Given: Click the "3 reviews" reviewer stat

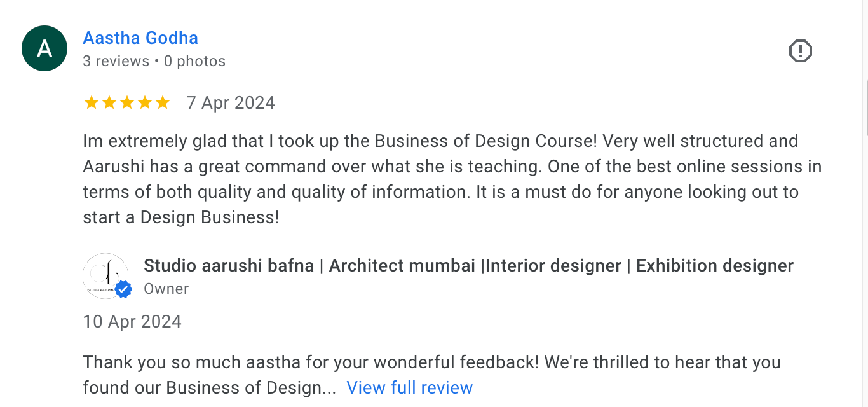Looking at the screenshot, I should coord(116,61).
